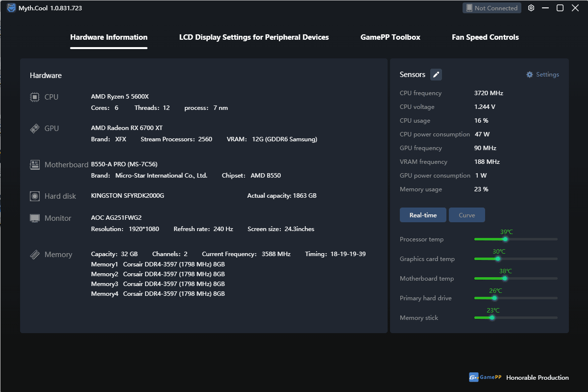Click the VRAM frequency 188 MHz value
The height and width of the screenshot is (392, 588).
click(487, 162)
